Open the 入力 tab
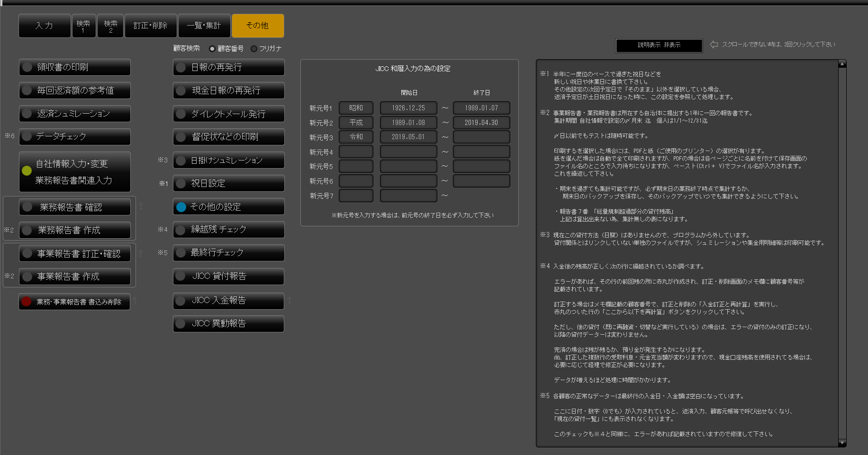868x455 pixels. pyautogui.click(x=45, y=26)
